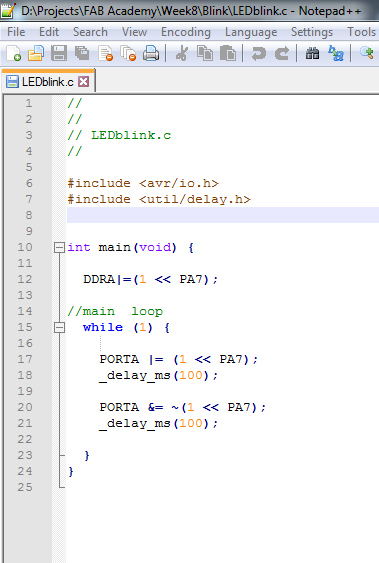Click the '// LEDblink.c' comment

(x=119, y=135)
